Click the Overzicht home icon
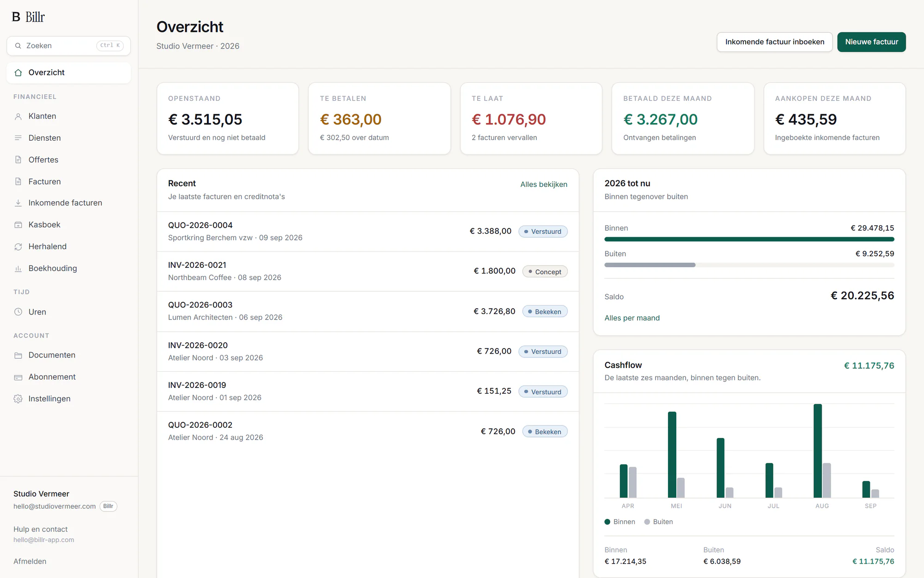 tap(18, 73)
